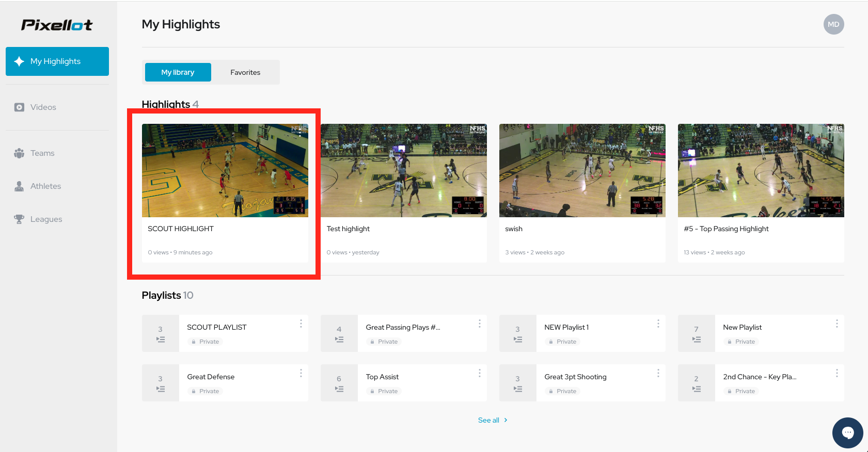Open the Athletes section
The width and height of the screenshot is (868, 452).
pyautogui.click(x=45, y=186)
